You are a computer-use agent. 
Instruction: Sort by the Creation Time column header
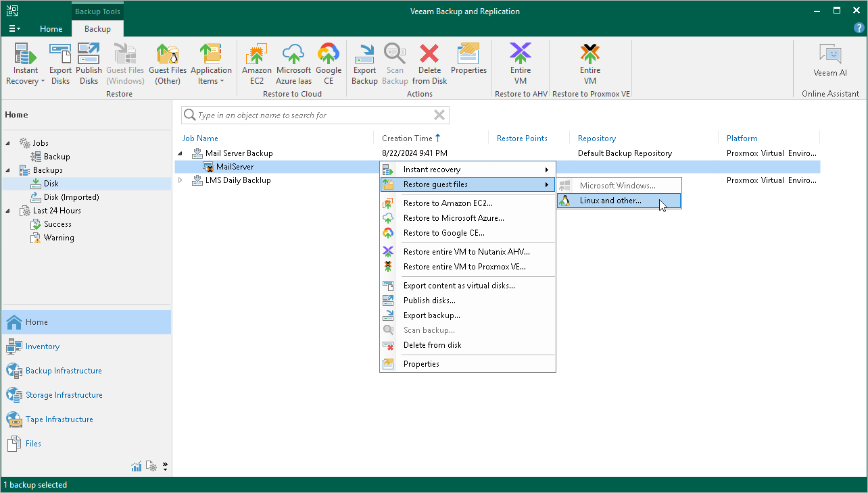coord(407,138)
